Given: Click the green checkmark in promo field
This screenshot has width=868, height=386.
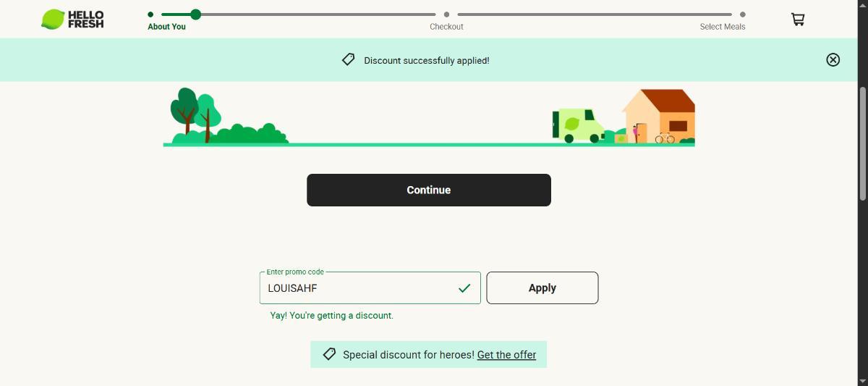Looking at the screenshot, I should [464, 288].
